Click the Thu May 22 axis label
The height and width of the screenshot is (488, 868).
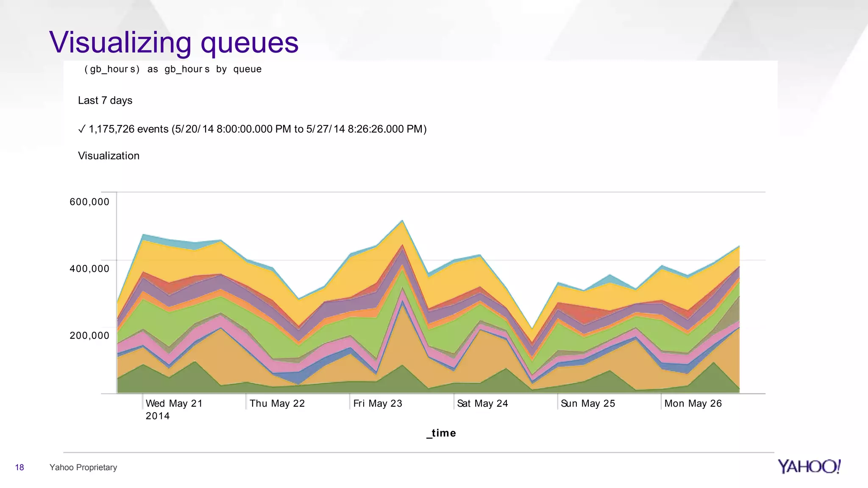click(277, 403)
